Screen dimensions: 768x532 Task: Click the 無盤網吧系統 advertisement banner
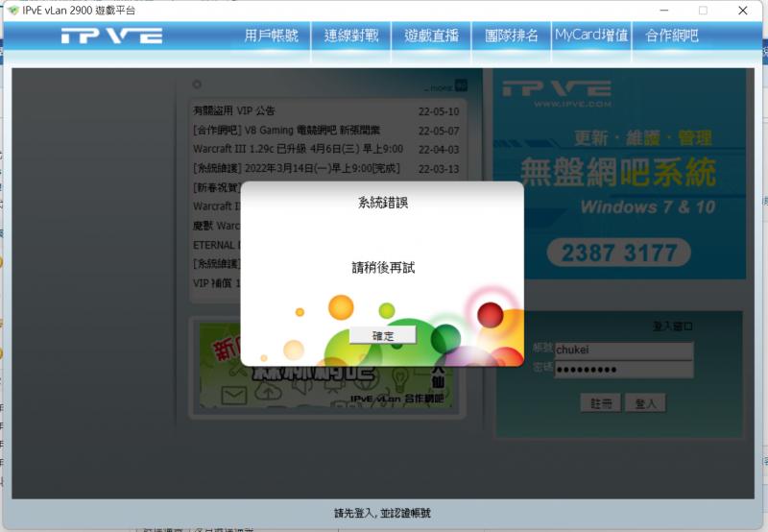(x=619, y=174)
